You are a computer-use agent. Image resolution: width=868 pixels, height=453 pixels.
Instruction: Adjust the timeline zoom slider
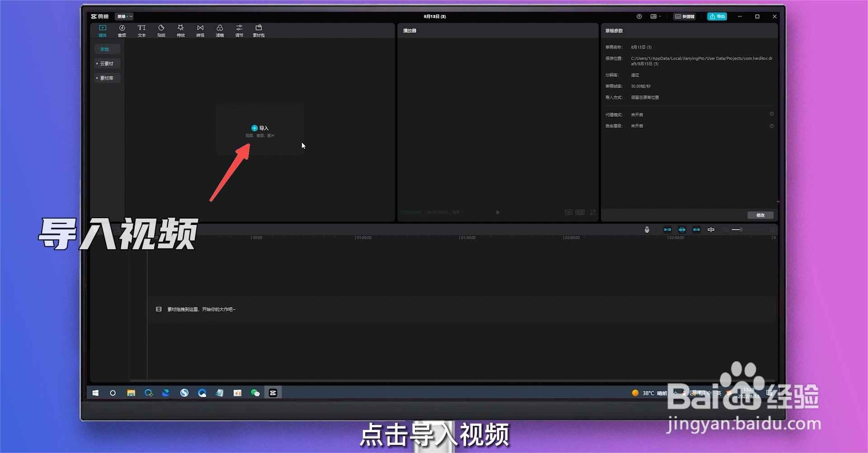tap(741, 229)
